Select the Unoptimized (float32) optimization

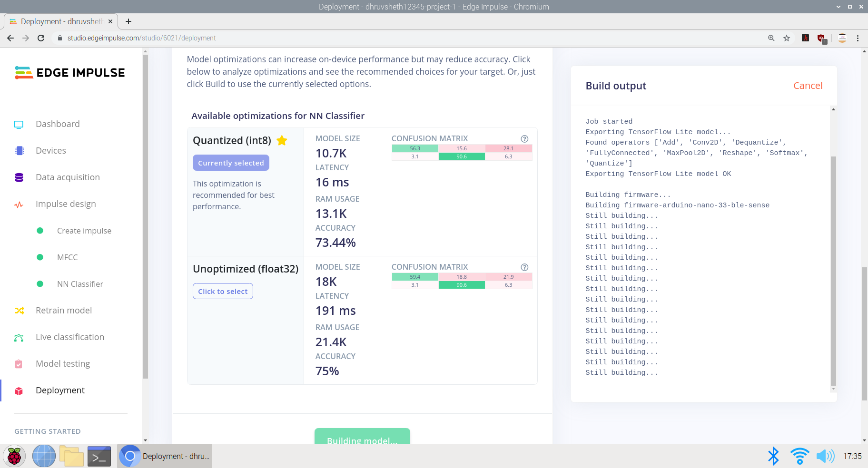click(223, 291)
